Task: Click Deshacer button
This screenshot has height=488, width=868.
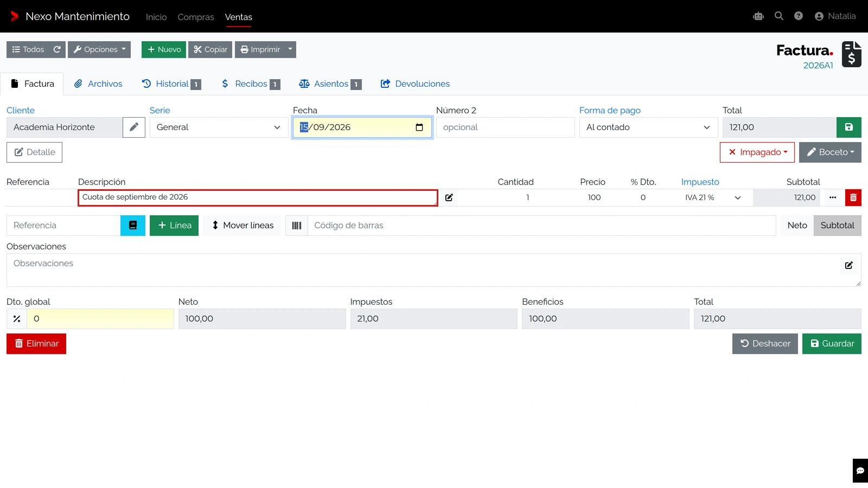Action: pos(765,344)
